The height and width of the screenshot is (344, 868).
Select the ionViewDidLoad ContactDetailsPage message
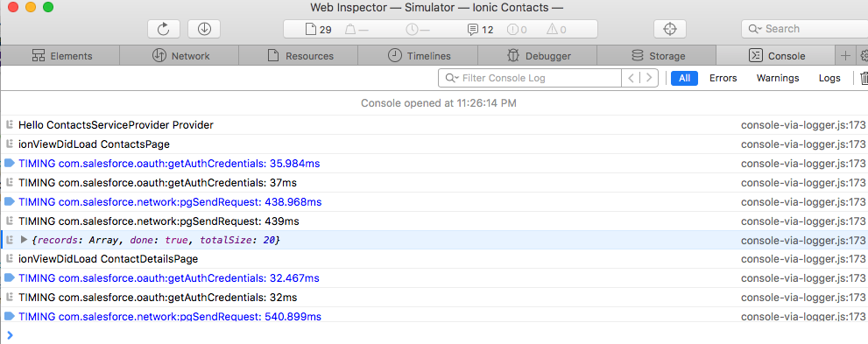coord(108,259)
